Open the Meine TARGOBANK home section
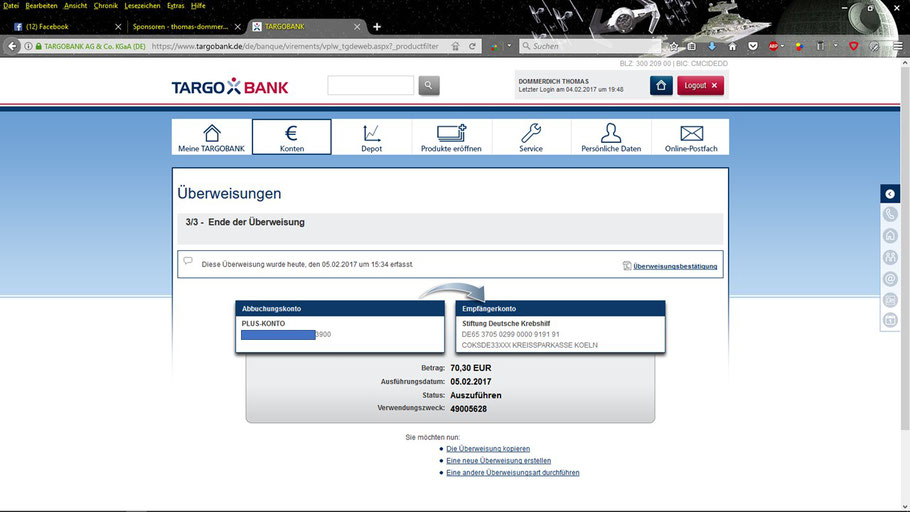The height and width of the screenshot is (512, 910). [211, 137]
